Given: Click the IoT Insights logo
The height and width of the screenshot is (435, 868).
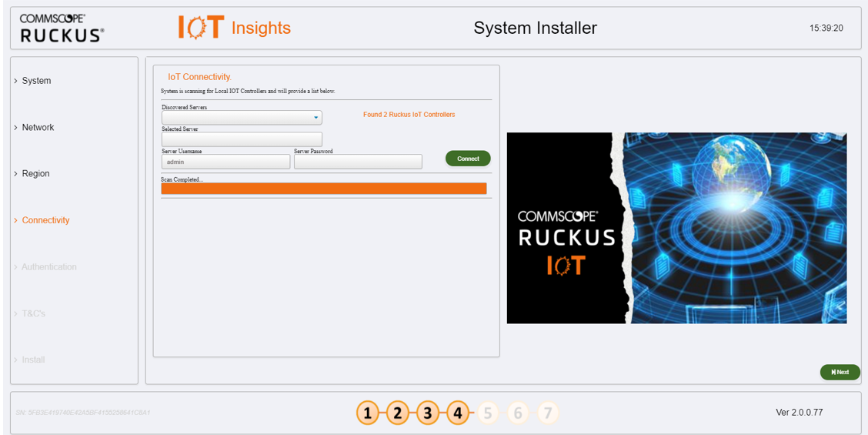Looking at the screenshot, I should [234, 27].
